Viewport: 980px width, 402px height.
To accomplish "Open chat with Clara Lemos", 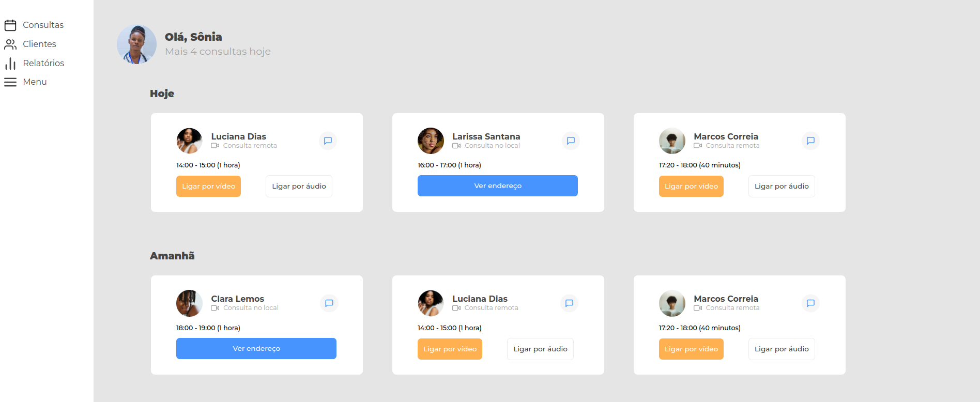I will click(x=329, y=303).
